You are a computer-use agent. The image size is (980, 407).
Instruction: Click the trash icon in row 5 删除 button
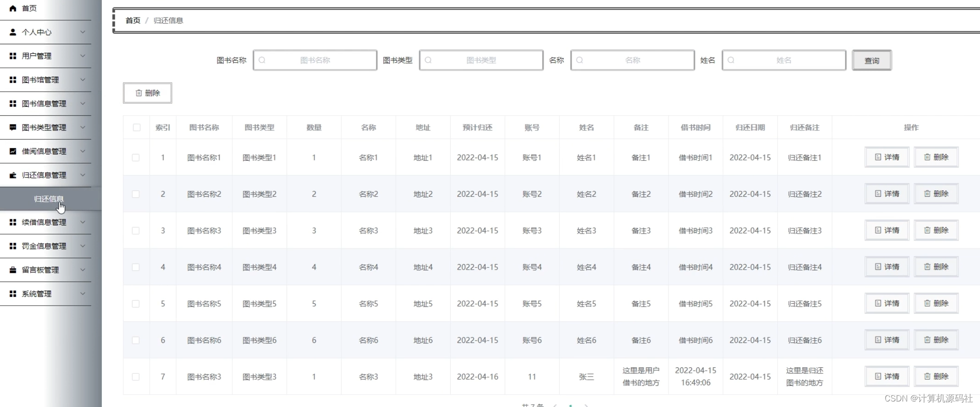[927, 303]
